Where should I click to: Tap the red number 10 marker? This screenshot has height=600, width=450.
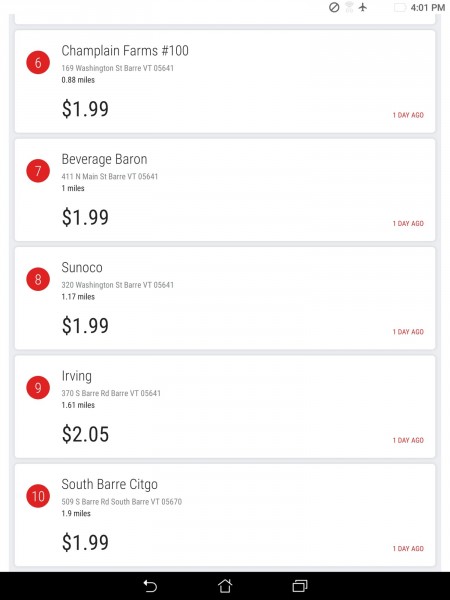click(38, 496)
